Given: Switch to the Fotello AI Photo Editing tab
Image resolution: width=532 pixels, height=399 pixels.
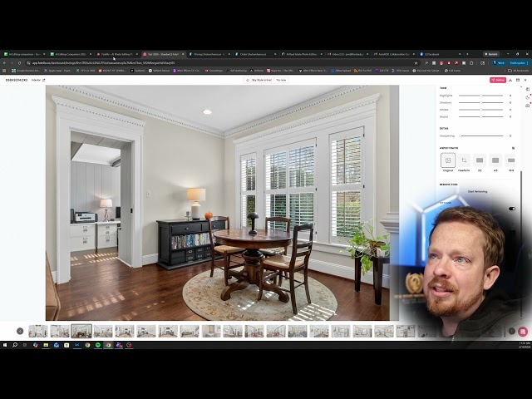Looking at the screenshot, I should [117, 54].
